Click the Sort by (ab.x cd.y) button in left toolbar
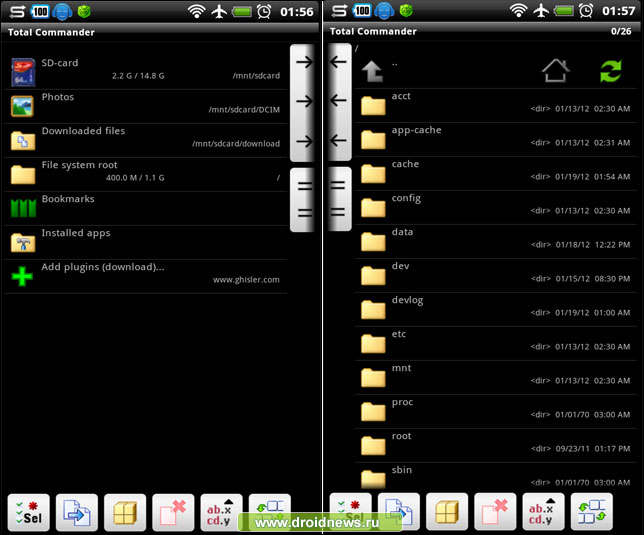 [x=221, y=512]
